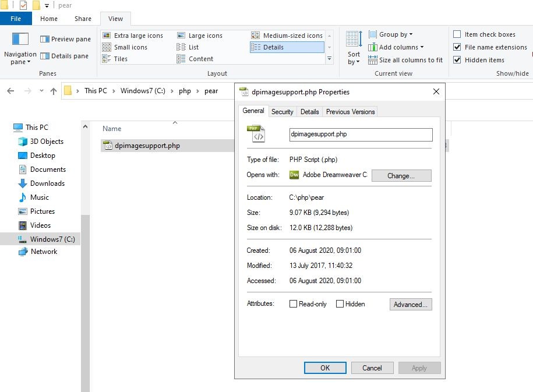533x392 pixels.
Task: Select Music folder in navigation pane
Action: [x=39, y=197]
